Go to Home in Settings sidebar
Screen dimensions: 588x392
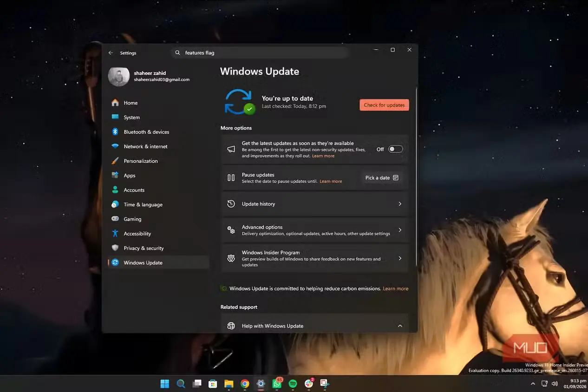point(158,103)
